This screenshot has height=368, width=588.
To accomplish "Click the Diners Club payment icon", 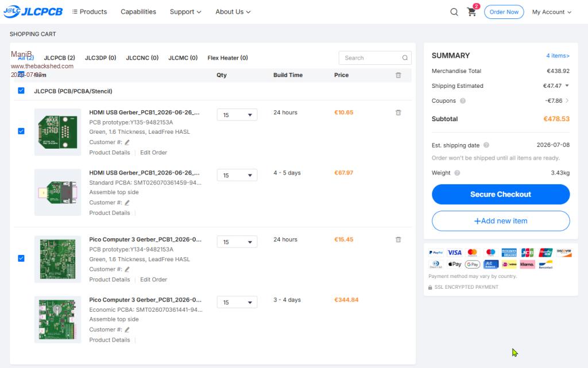I will pos(436,264).
